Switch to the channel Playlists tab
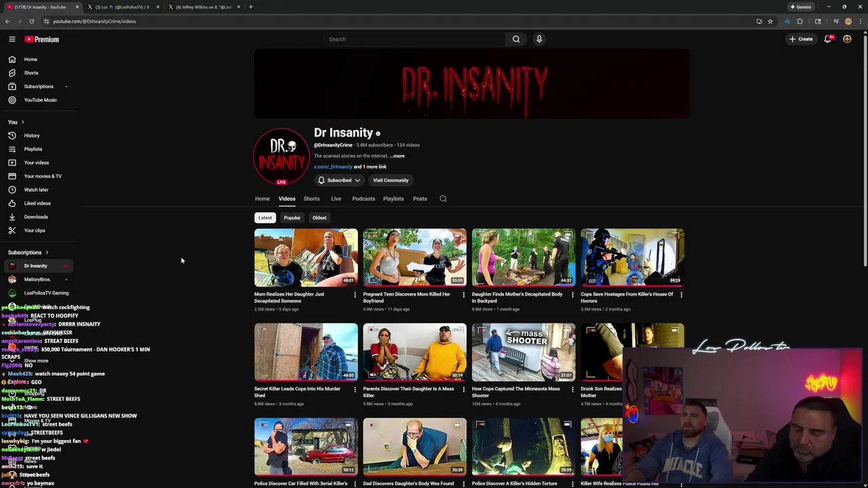This screenshot has width=868, height=488. point(393,199)
